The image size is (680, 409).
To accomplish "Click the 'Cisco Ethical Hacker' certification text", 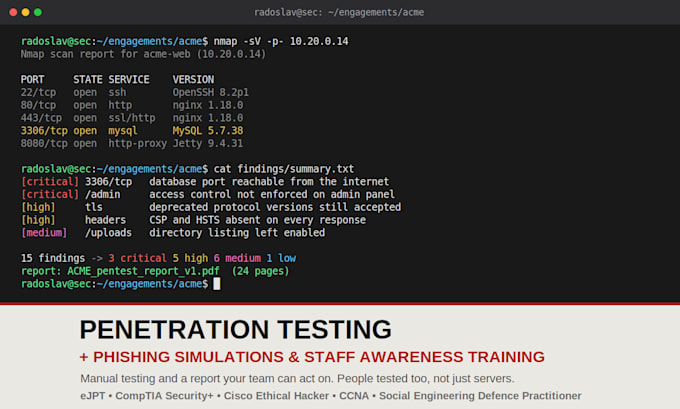I will pos(276,396).
